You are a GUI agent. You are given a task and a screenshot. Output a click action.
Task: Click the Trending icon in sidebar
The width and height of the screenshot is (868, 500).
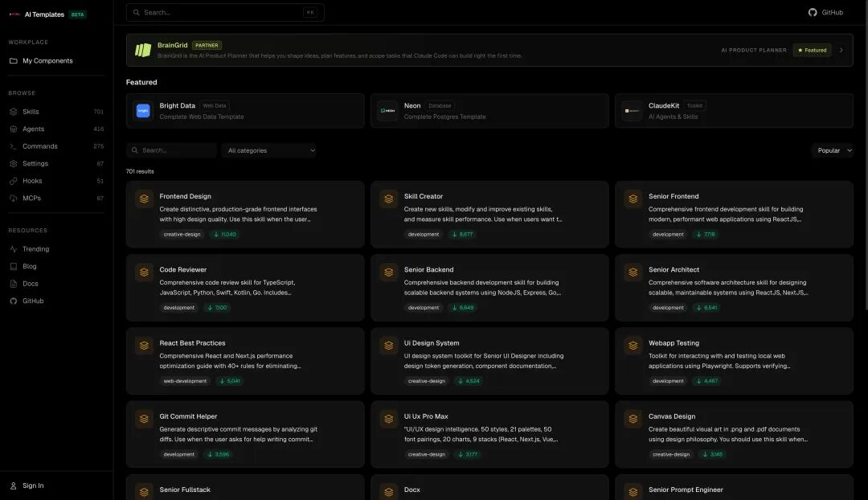(x=14, y=249)
